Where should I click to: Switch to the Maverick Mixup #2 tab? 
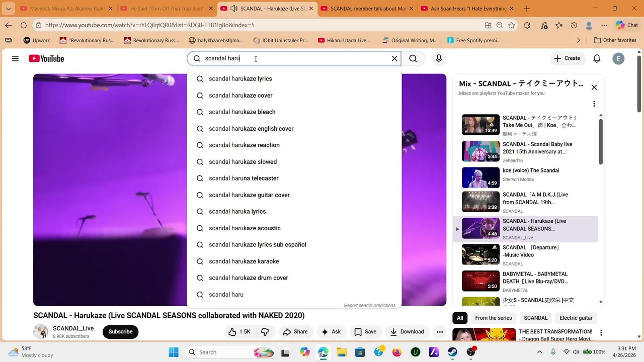point(65,9)
